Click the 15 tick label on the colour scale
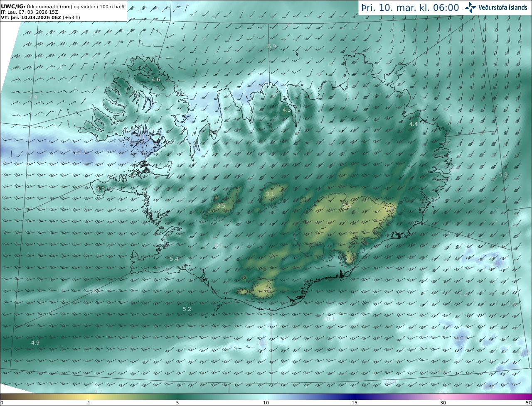The height and width of the screenshot is (406, 532). click(x=355, y=403)
